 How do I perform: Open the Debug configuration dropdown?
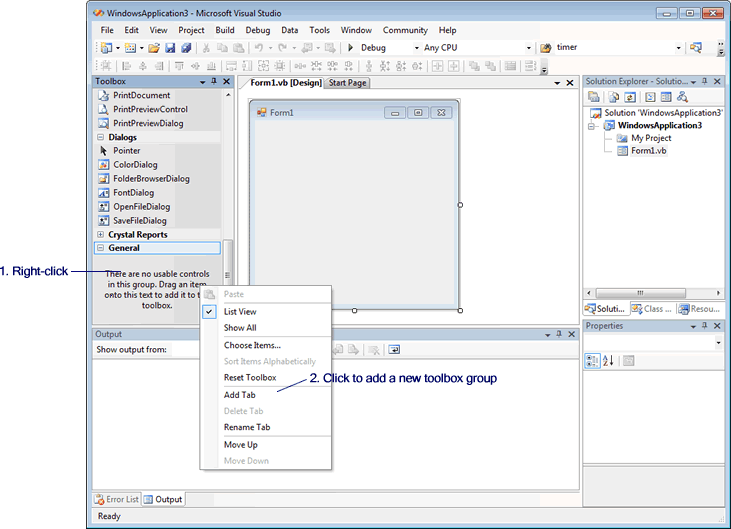[x=417, y=48]
